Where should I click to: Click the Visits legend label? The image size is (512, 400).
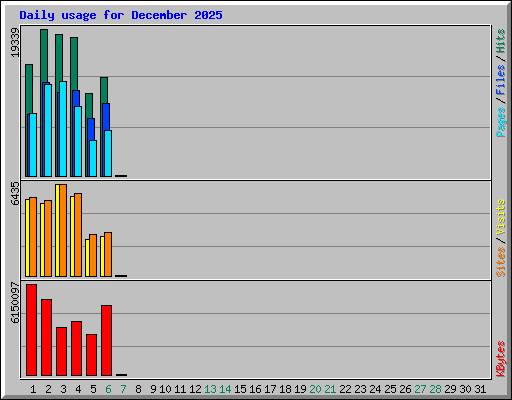coord(501,217)
